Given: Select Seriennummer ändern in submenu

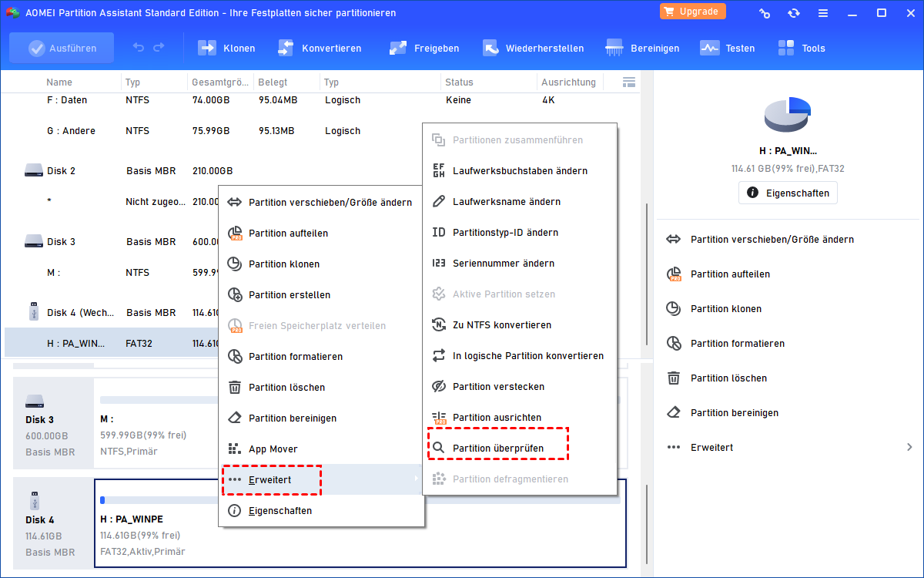Looking at the screenshot, I should [520, 264].
